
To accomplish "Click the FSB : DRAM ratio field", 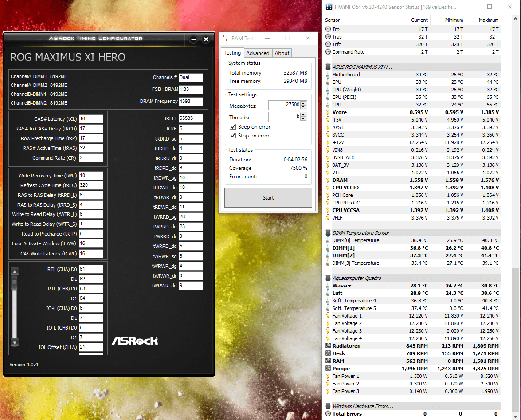I will pyautogui.click(x=191, y=90).
